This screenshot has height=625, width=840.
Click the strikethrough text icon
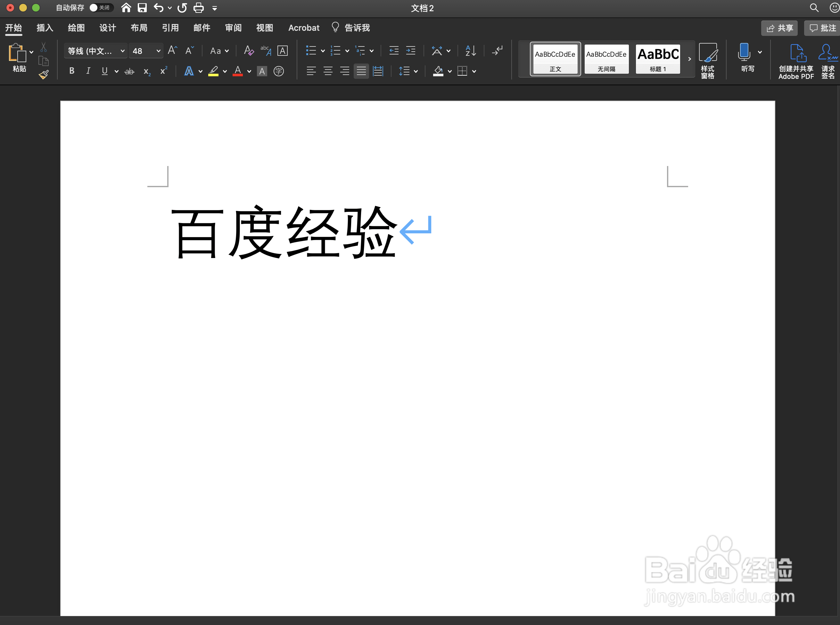pos(129,71)
